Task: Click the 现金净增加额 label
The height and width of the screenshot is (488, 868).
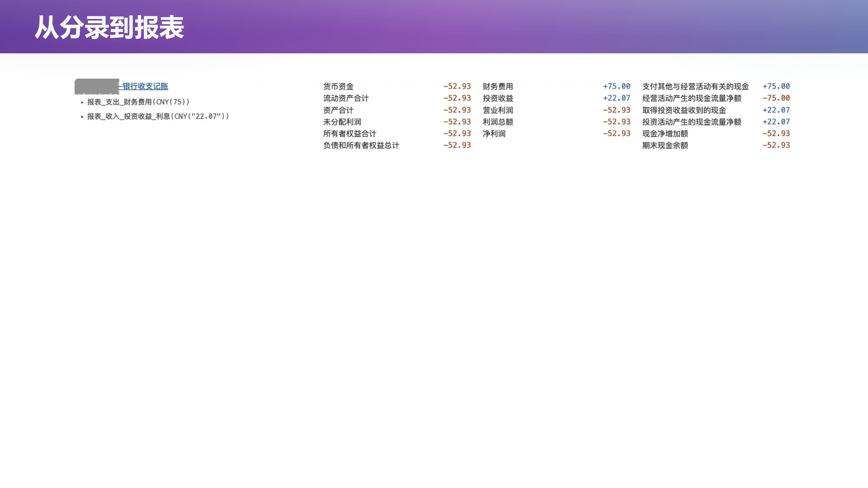Action: (x=665, y=134)
